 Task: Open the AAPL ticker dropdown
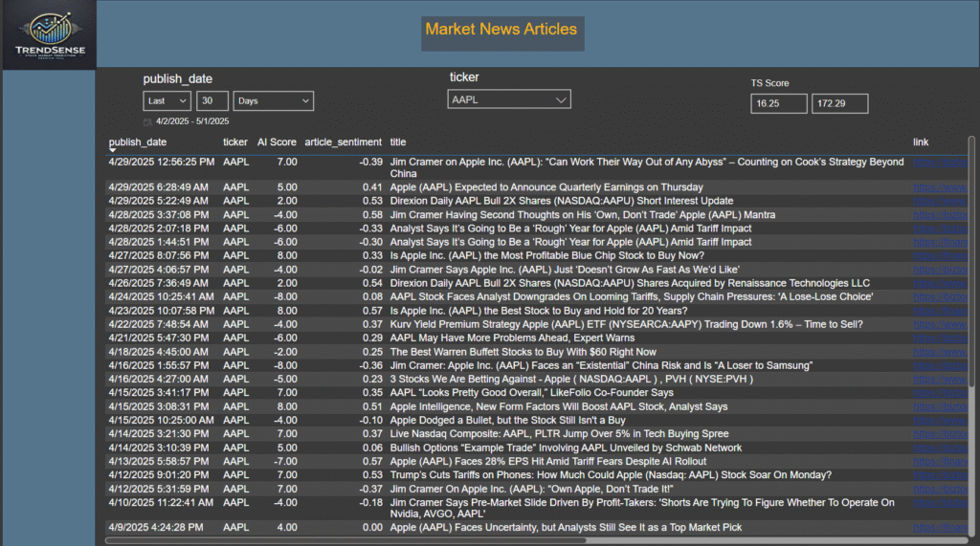508,99
